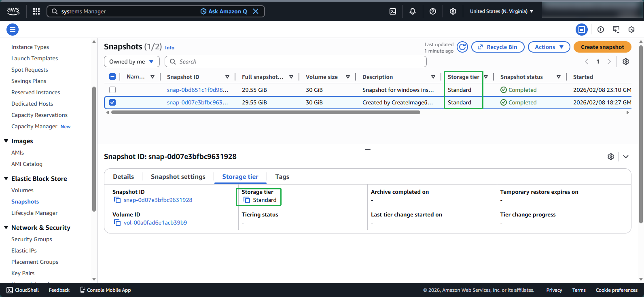Clear the top search bar text
This screenshot has width=644, height=297.
tap(256, 11)
